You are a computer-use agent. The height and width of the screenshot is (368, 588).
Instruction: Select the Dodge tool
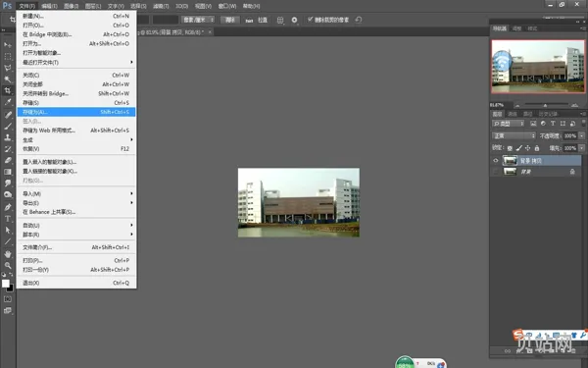click(x=8, y=194)
